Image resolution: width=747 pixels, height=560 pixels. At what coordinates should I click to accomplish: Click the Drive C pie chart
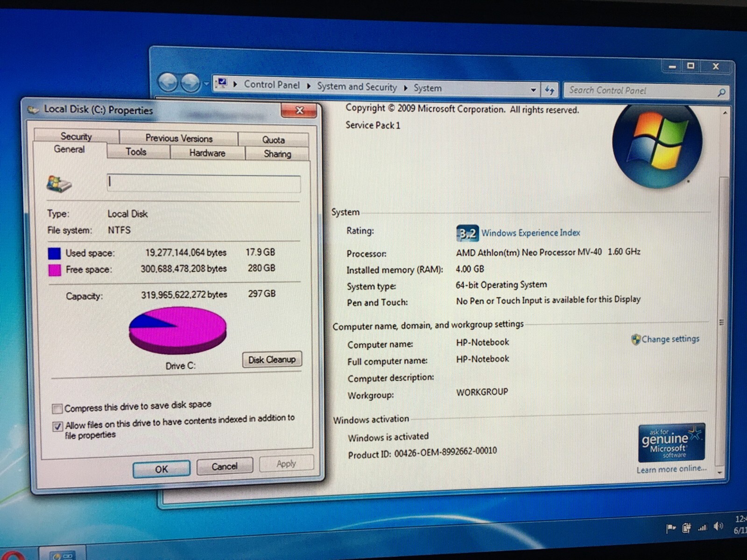[177, 331]
